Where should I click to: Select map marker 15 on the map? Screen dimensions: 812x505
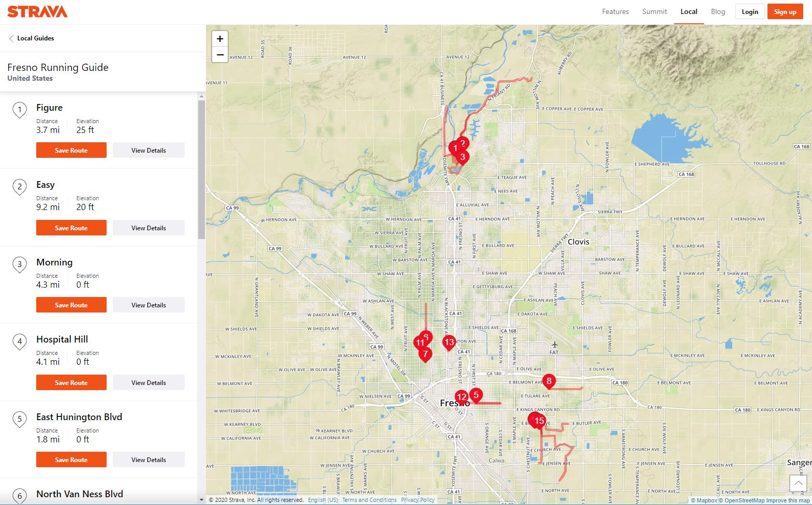coord(539,421)
